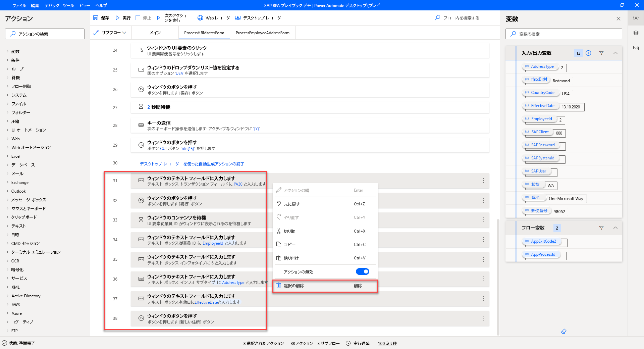Open more options for action 36
Screen dimensions: 644x349
tap(483, 279)
